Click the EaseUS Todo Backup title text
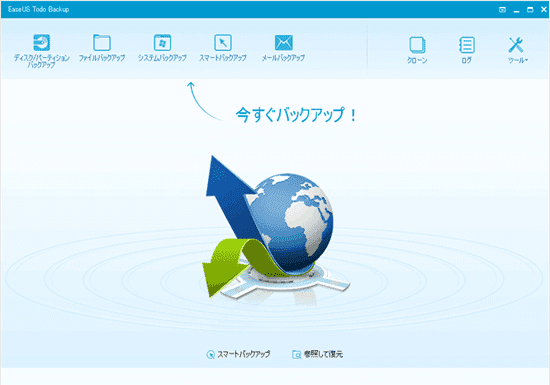 pyautogui.click(x=38, y=9)
